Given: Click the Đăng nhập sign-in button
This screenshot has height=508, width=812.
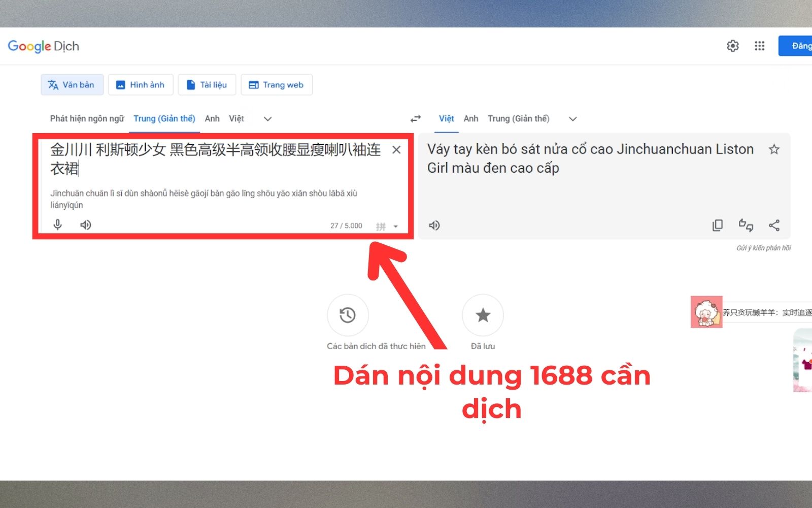Looking at the screenshot, I should point(795,46).
